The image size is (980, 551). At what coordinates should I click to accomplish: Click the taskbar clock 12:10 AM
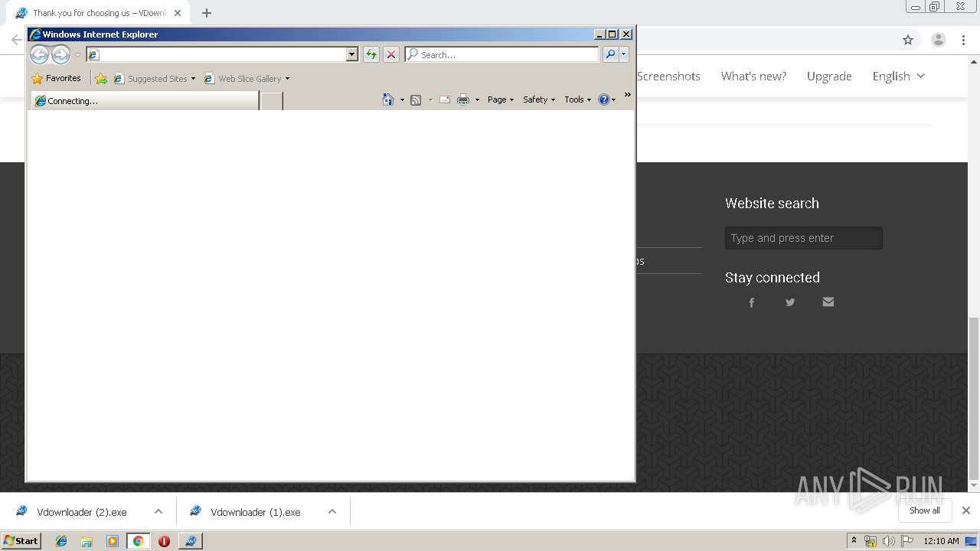click(x=941, y=541)
